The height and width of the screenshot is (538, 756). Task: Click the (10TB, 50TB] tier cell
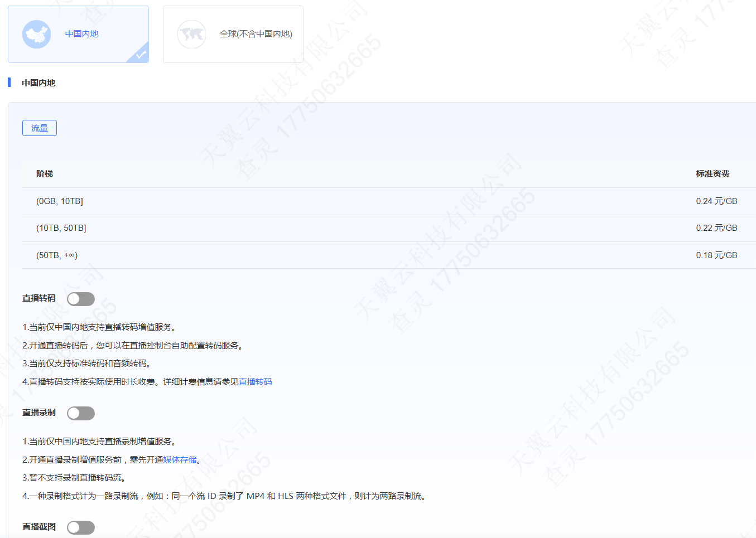[x=61, y=228]
